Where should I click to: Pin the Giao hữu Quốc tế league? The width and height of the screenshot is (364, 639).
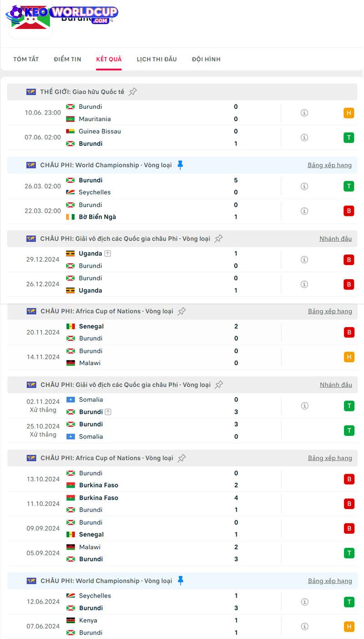132,92
